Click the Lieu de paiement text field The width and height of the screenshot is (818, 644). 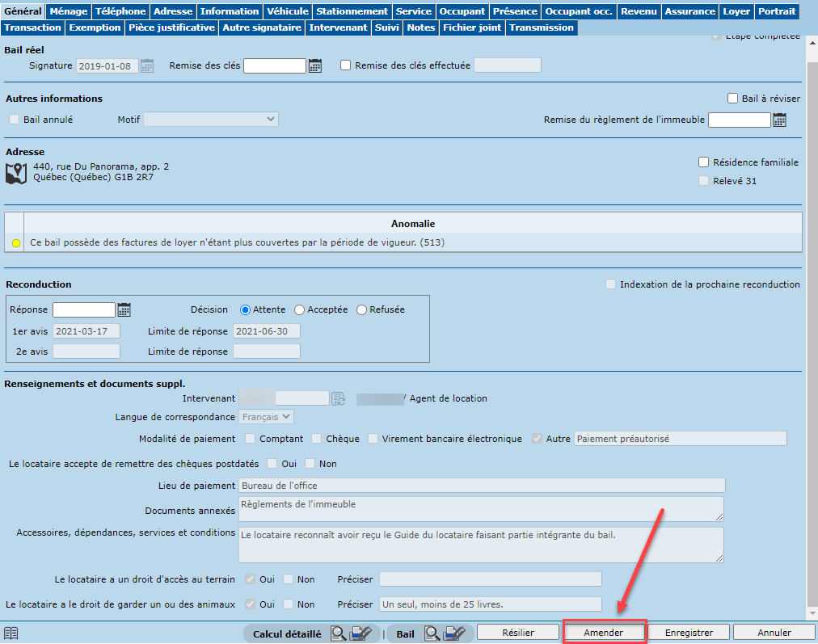[x=482, y=485]
